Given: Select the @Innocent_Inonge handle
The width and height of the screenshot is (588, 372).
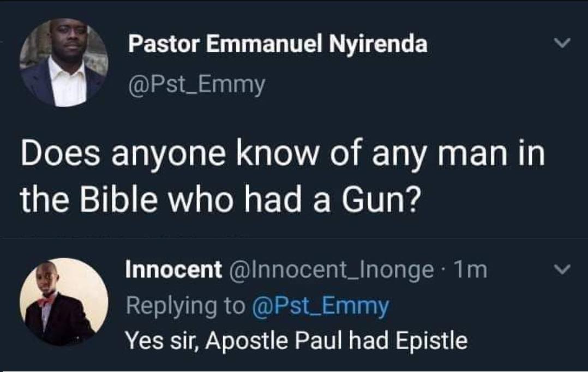Looking at the screenshot, I should (331, 271).
